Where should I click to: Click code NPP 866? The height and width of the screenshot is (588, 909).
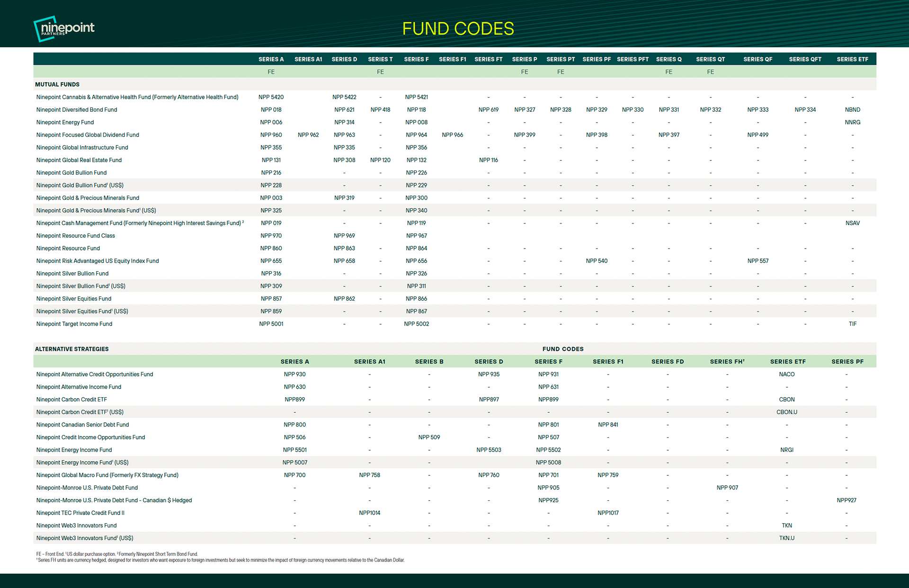click(416, 299)
